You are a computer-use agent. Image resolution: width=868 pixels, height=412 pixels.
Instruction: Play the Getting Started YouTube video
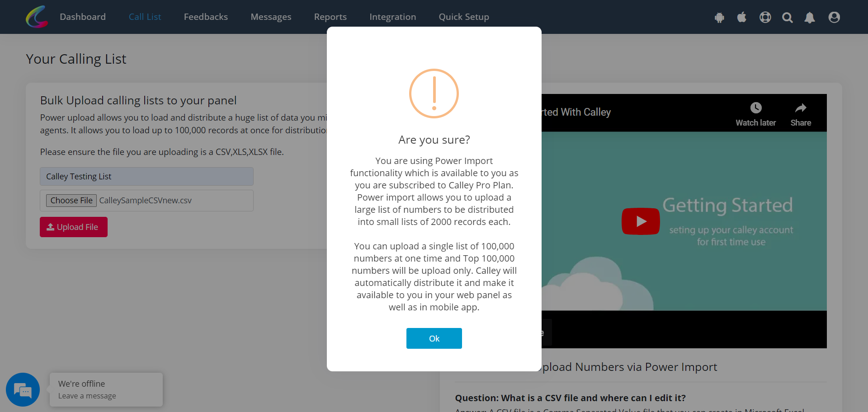tap(641, 221)
